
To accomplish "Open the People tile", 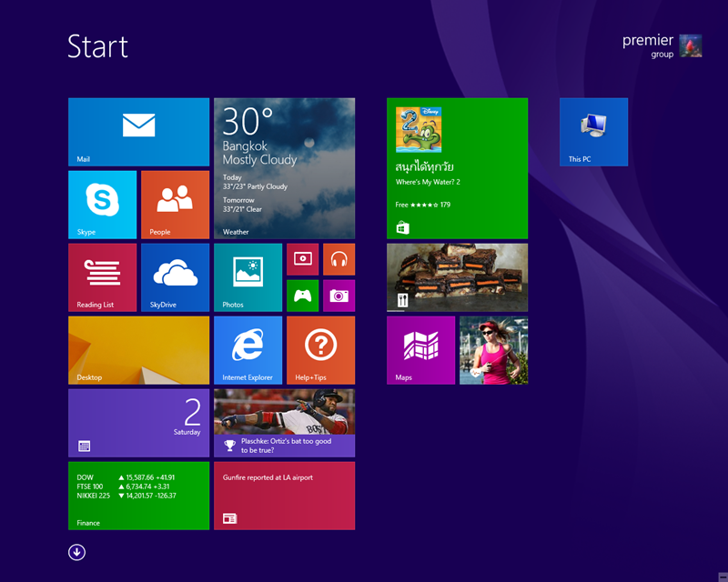I will pos(175,205).
